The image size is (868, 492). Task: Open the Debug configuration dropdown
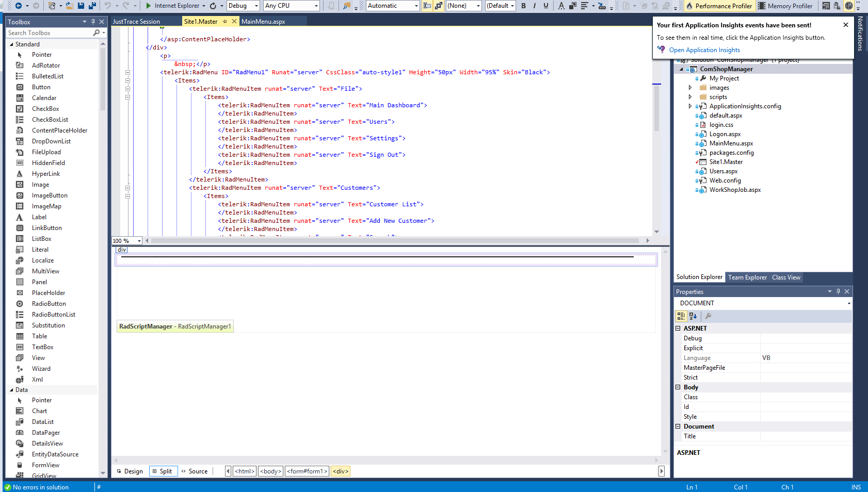click(x=243, y=6)
